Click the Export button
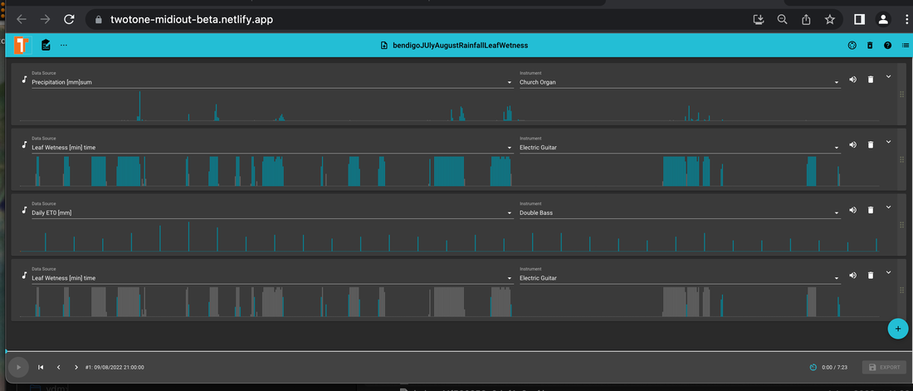 tap(884, 367)
